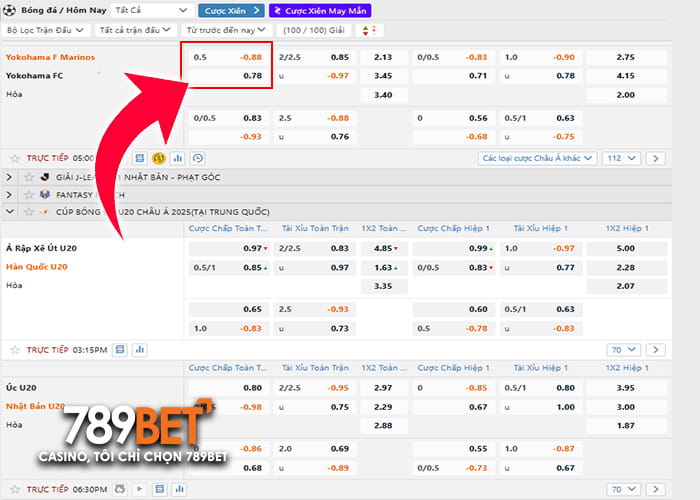This screenshot has height=500, width=700.
Task: Click the soccer ball icon beside Bóng đá
Action: [x=9, y=10]
